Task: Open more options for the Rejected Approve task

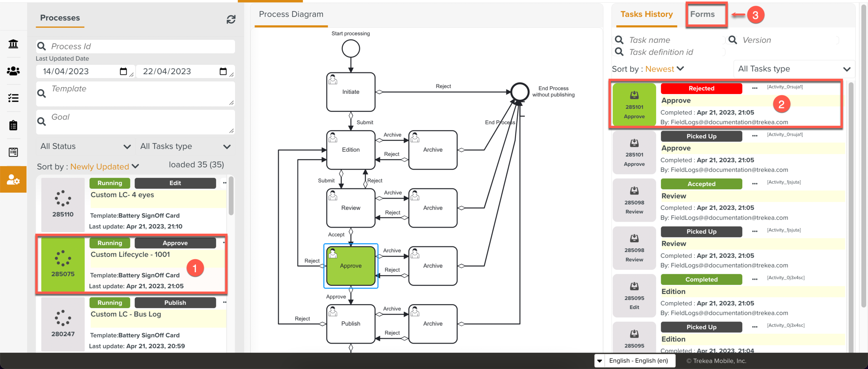Action: coord(754,88)
